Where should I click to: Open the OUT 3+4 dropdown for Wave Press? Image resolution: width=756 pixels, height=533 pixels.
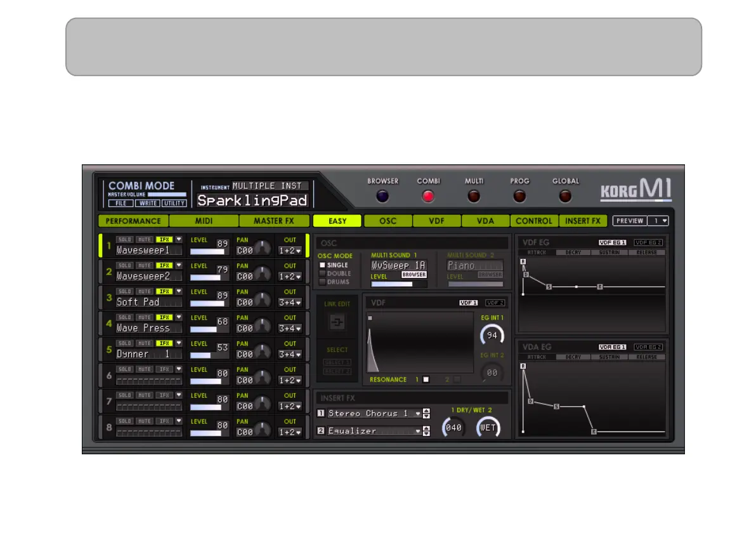click(x=290, y=329)
